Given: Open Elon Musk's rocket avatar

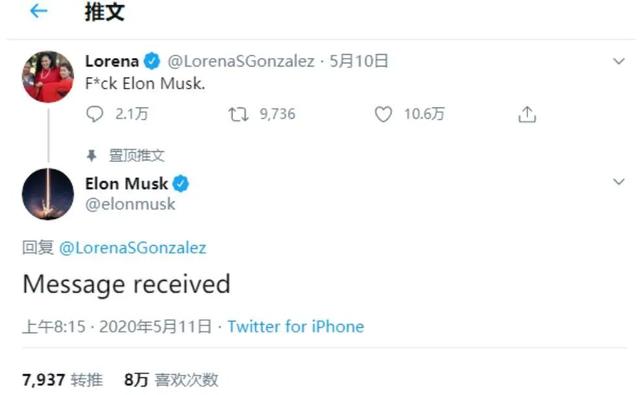Looking at the screenshot, I should tap(48, 194).
